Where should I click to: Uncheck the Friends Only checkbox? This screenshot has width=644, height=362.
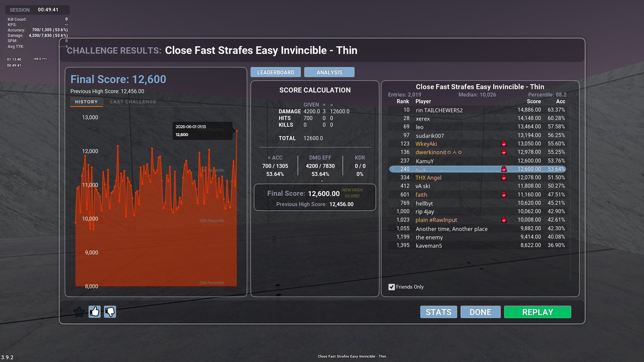coord(392,287)
